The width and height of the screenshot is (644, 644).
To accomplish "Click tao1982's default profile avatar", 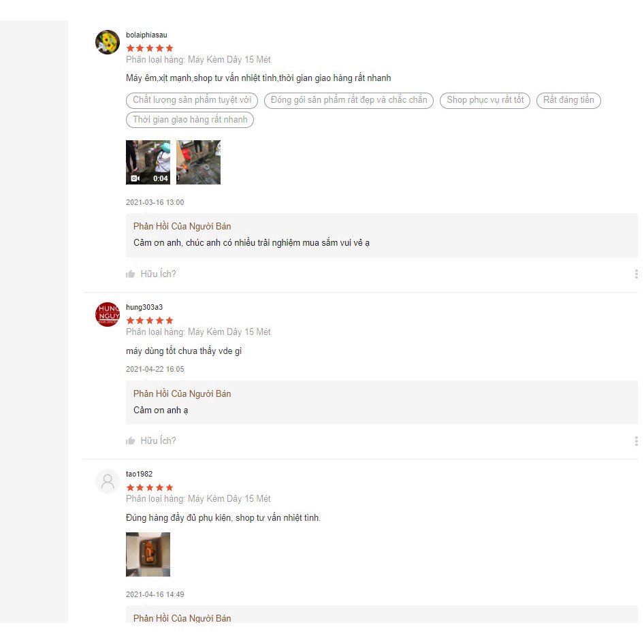I will tap(108, 481).
